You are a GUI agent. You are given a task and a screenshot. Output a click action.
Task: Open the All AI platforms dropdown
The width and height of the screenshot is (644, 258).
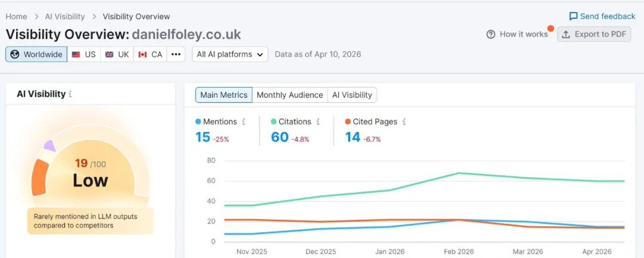point(230,54)
